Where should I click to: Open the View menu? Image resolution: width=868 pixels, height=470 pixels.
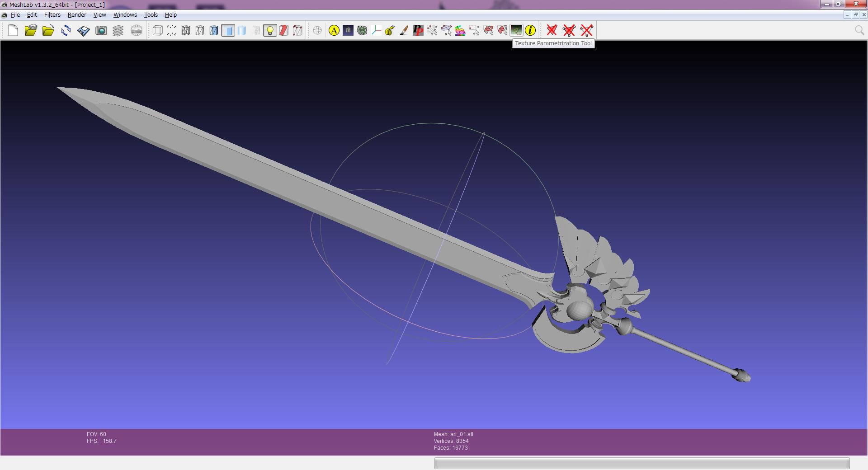(x=100, y=15)
